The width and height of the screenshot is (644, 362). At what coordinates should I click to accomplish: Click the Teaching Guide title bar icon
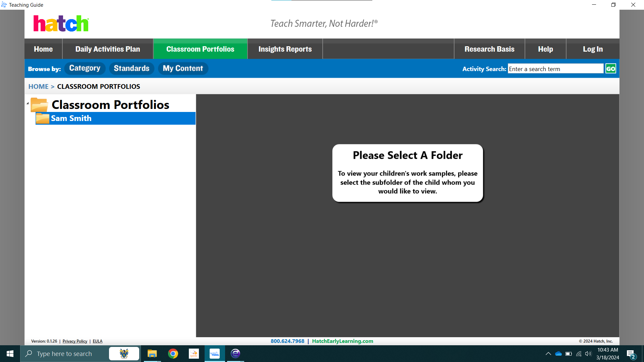tap(4, 5)
